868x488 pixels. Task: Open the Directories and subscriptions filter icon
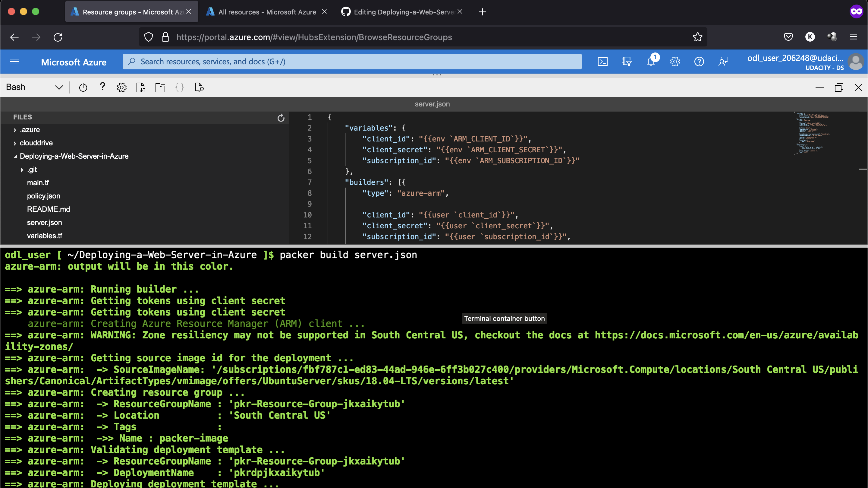[627, 62]
